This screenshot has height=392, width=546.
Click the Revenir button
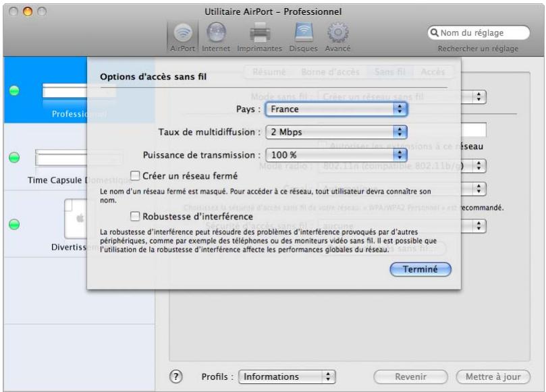(410, 376)
